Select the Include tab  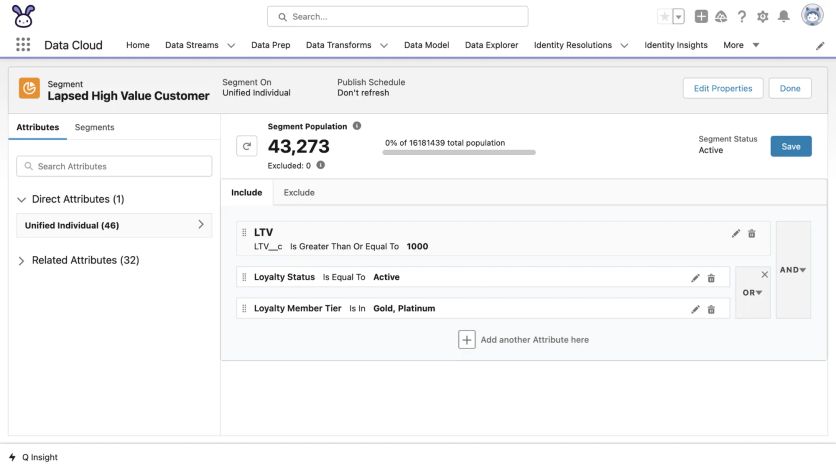(x=246, y=192)
